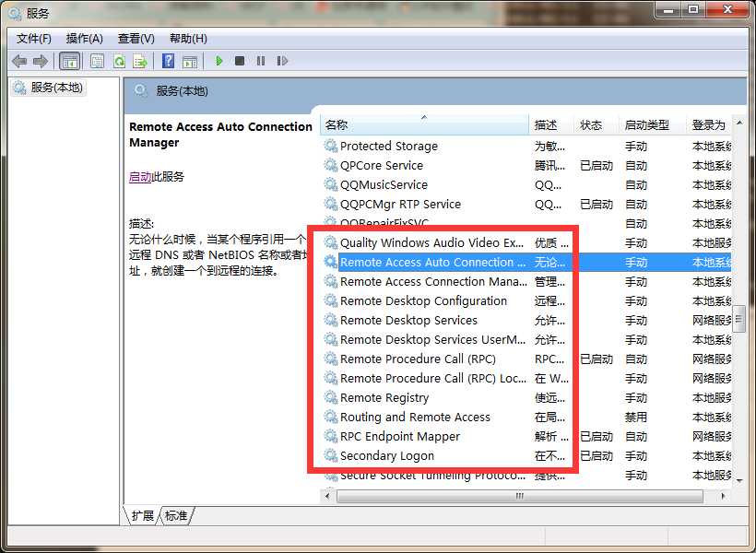Viewport: 756px width, 553px height.
Task: Switch to the 标准 tab
Action: click(x=176, y=515)
